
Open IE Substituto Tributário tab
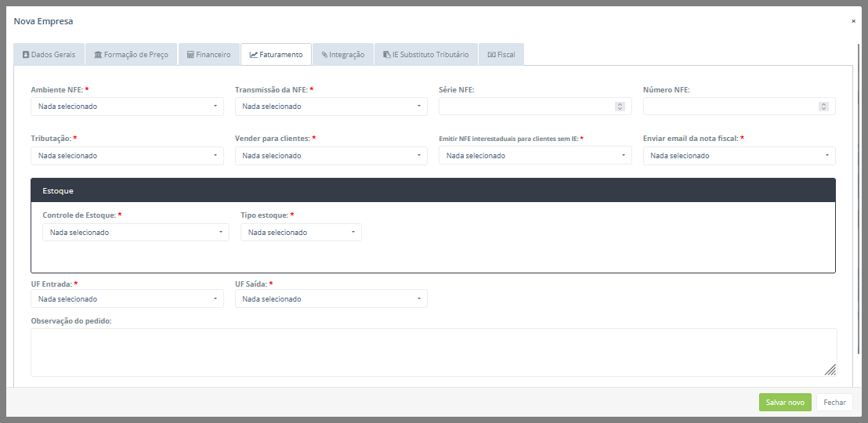coord(425,55)
